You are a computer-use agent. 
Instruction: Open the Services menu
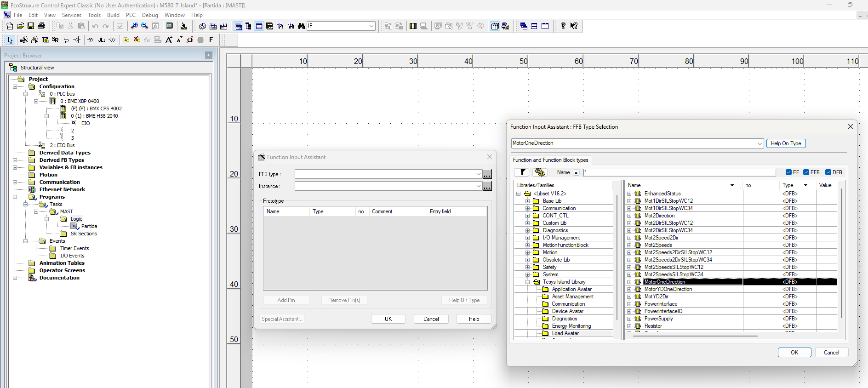(72, 15)
